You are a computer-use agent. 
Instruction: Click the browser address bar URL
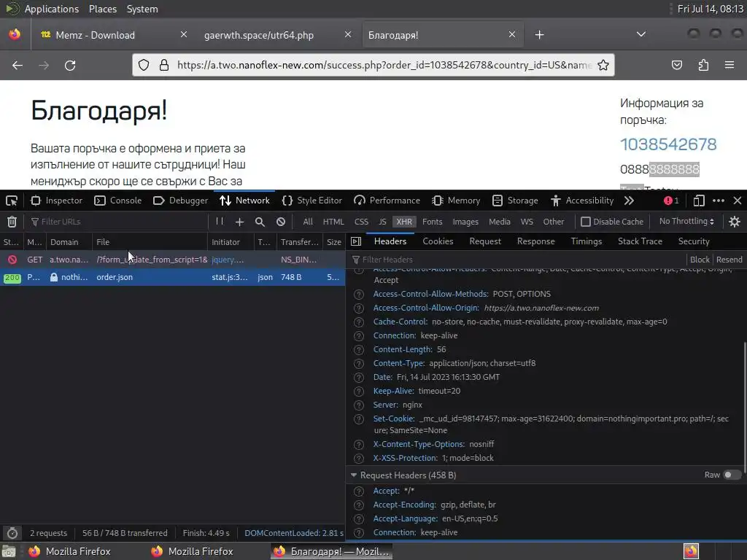[384, 65]
